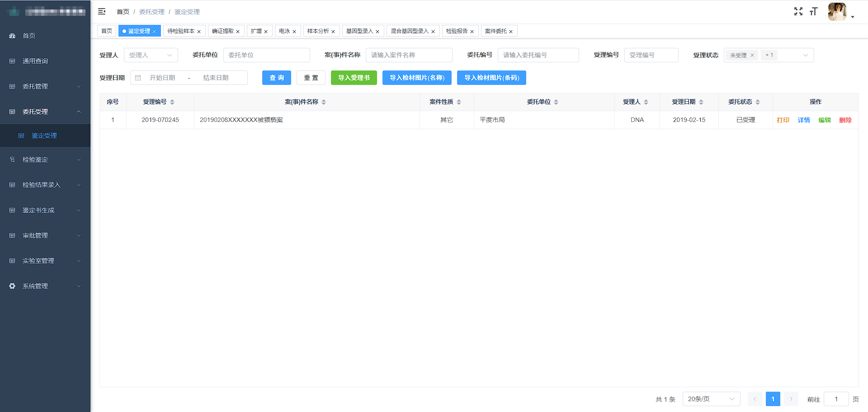Toggle fullscreen mode icon

tap(798, 12)
